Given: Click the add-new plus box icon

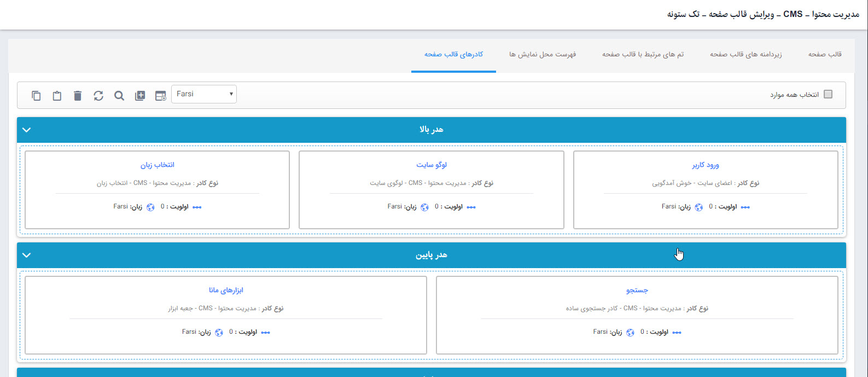Looking at the screenshot, I should (140, 96).
